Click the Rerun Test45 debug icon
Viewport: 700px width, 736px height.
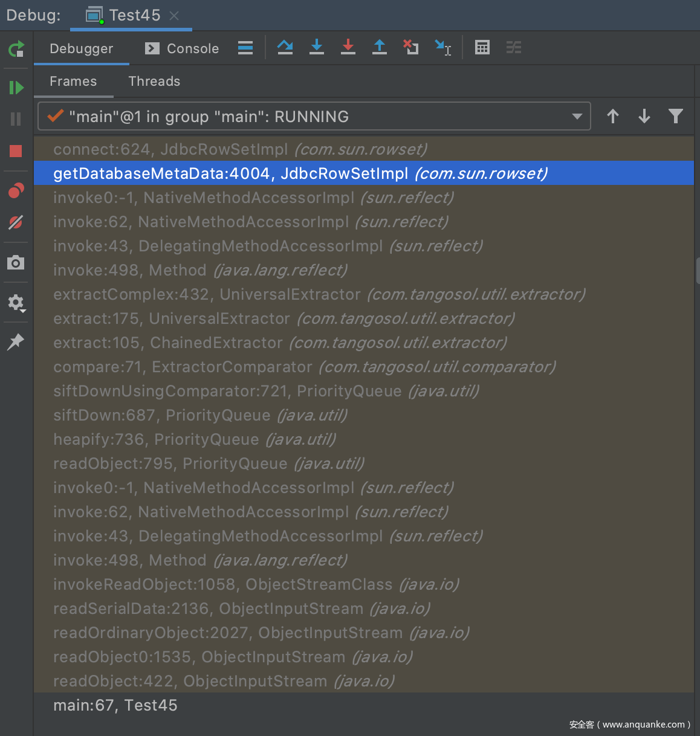16,49
